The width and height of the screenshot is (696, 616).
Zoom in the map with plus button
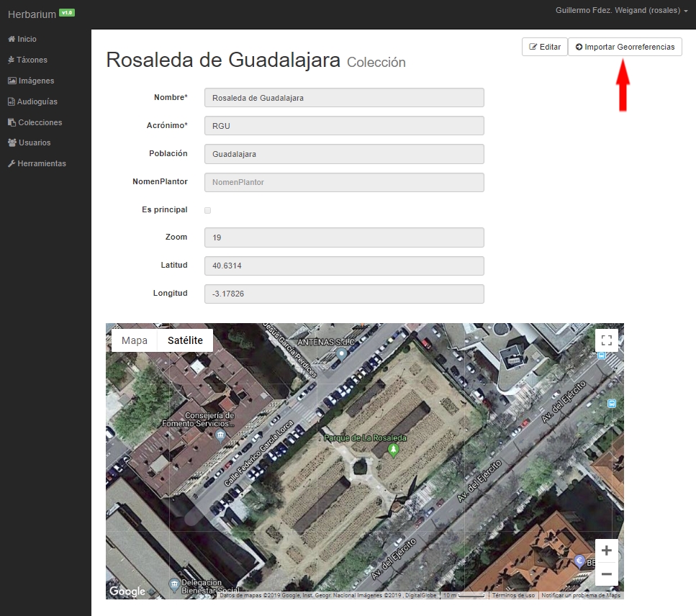pos(606,551)
